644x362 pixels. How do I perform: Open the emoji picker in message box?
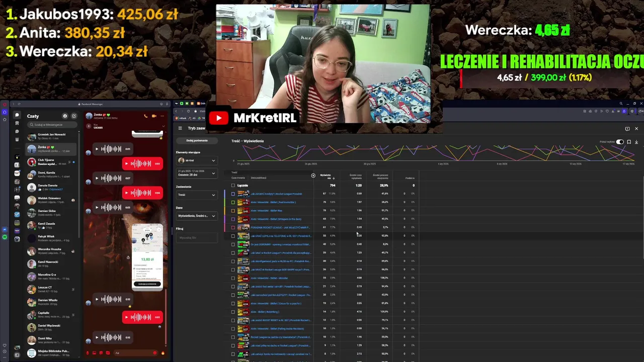155,352
